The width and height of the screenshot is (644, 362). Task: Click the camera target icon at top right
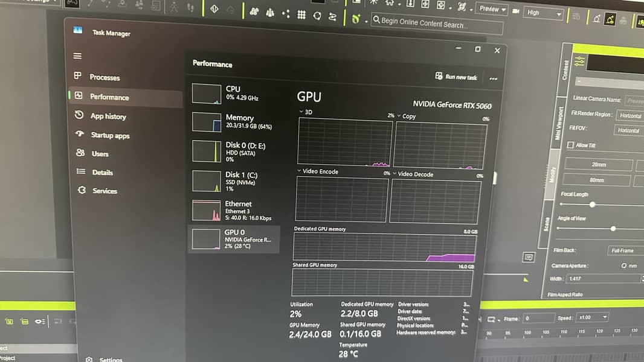point(596,19)
